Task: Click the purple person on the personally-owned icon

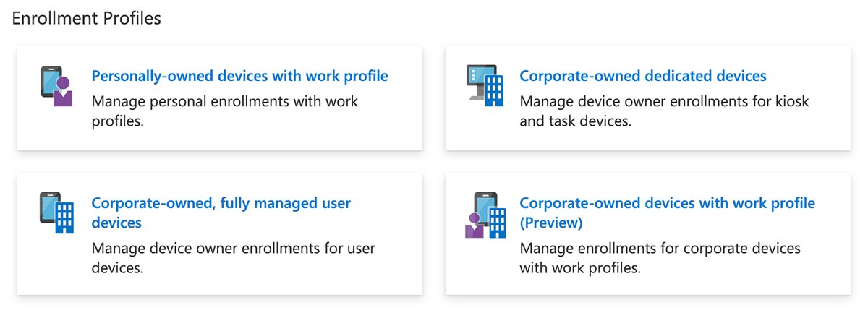Action: pos(62,93)
